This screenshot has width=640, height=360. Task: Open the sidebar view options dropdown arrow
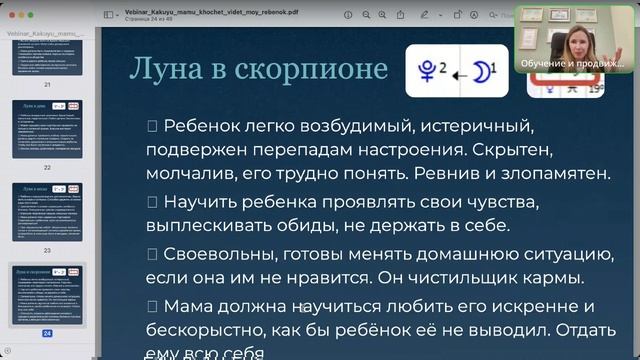pyautogui.click(x=118, y=15)
